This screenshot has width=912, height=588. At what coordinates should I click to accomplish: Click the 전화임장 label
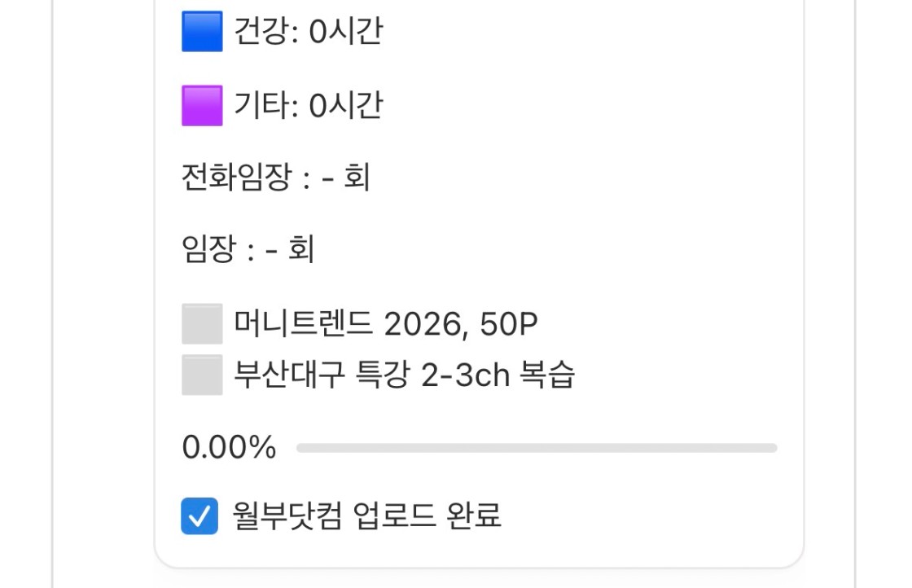pyautogui.click(x=236, y=178)
